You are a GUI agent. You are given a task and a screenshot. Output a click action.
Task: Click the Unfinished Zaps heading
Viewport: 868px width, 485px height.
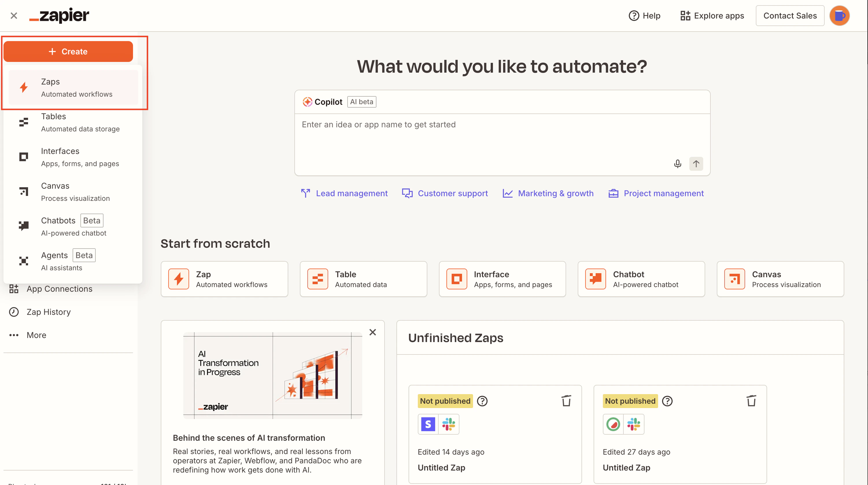[456, 338]
